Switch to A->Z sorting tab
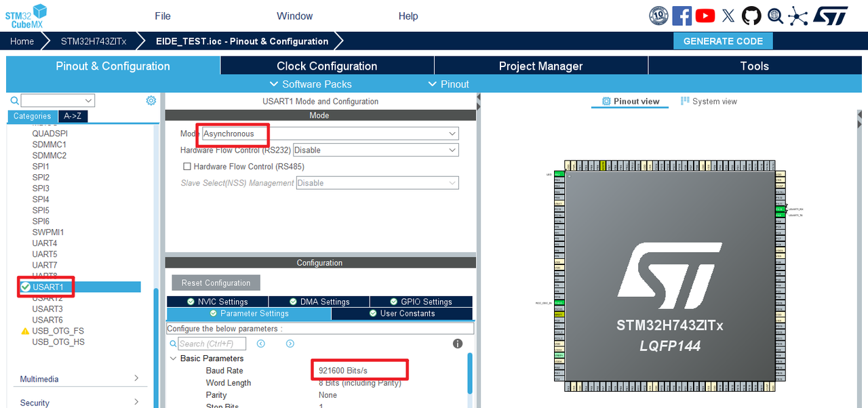 [73, 116]
